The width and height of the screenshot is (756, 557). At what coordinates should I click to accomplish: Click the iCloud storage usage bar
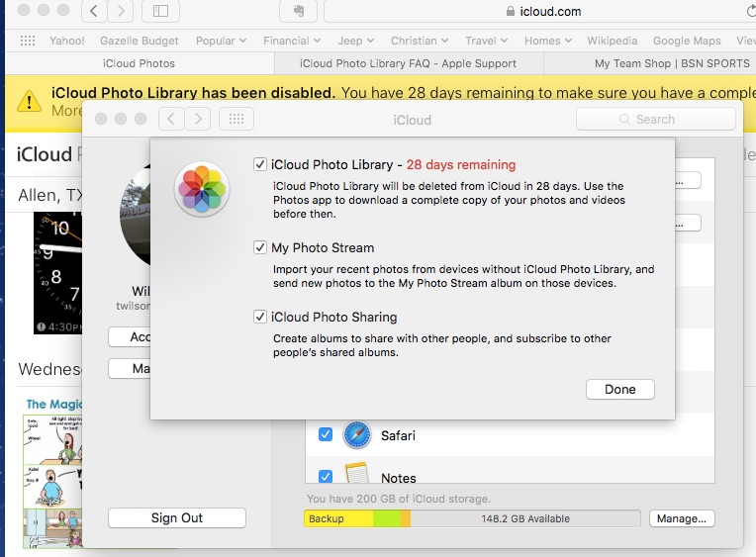472,518
